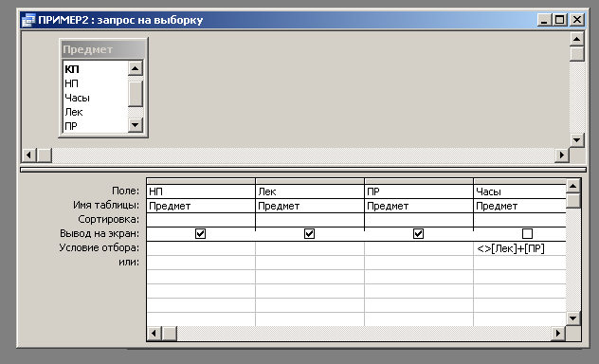Click the Предмет table header
This screenshot has height=364, width=599.
coord(103,49)
